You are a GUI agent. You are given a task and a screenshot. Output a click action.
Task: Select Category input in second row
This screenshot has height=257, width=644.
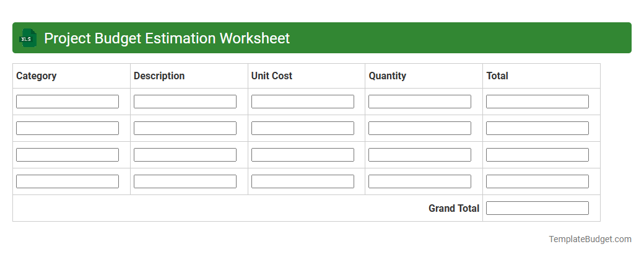point(67,128)
